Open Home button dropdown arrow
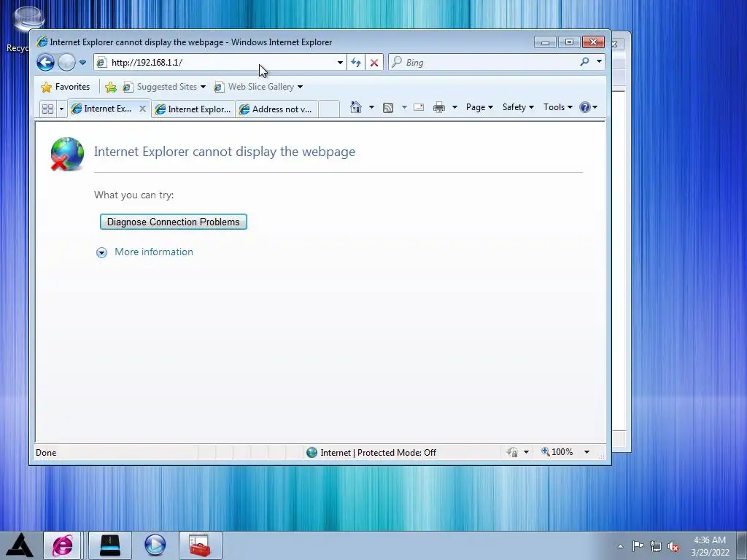747x560 pixels. (371, 107)
